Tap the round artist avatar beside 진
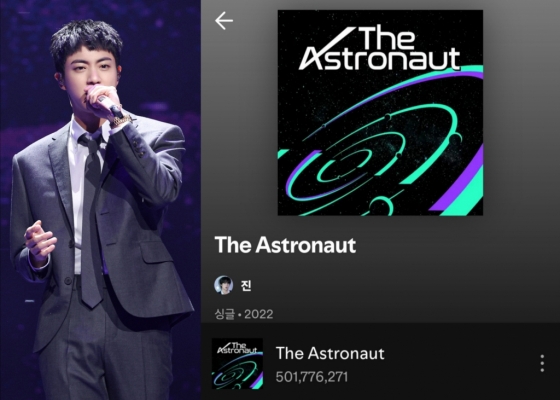The width and height of the screenshot is (560, 400). (x=224, y=285)
